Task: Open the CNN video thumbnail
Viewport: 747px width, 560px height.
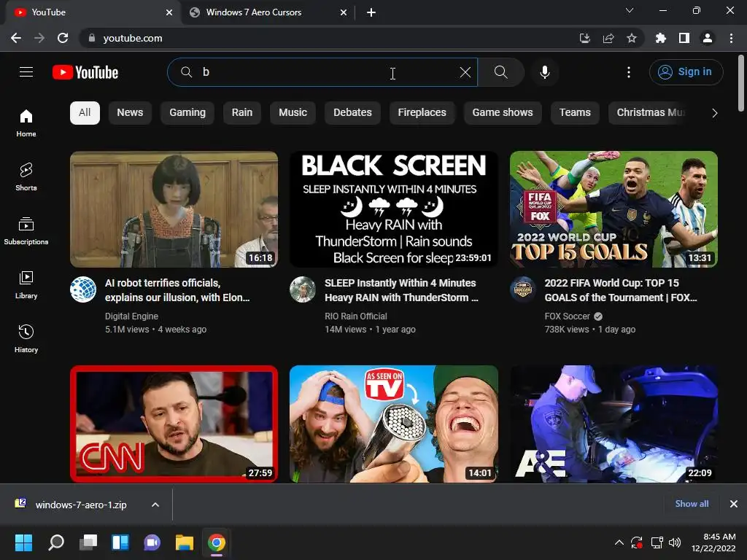Action: coord(174,424)
